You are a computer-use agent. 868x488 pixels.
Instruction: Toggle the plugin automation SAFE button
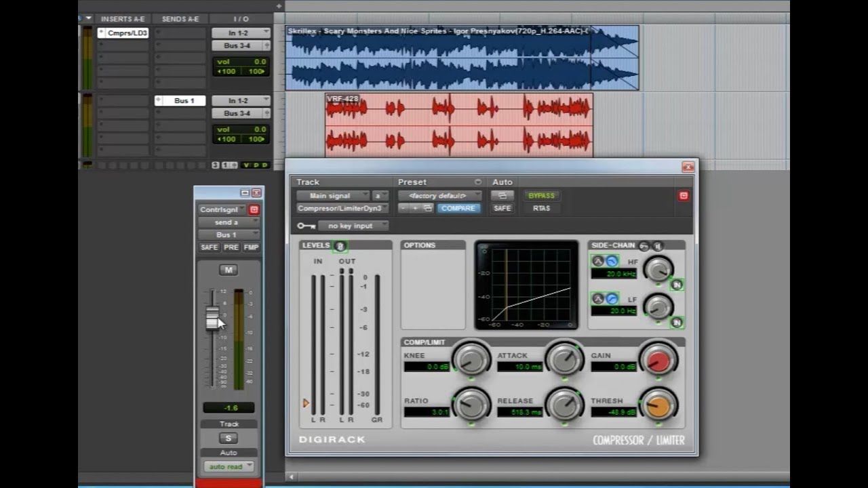[x=502, y=208]
